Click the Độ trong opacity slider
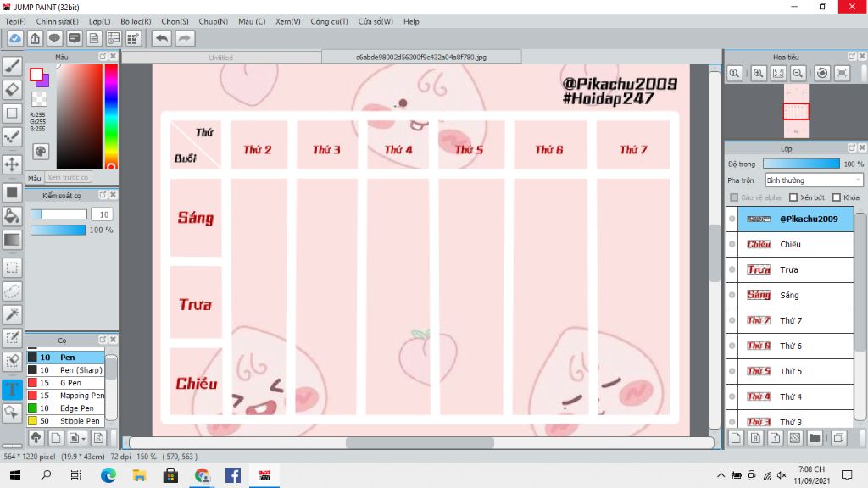 pyautogui.click(x=801, y=164)
